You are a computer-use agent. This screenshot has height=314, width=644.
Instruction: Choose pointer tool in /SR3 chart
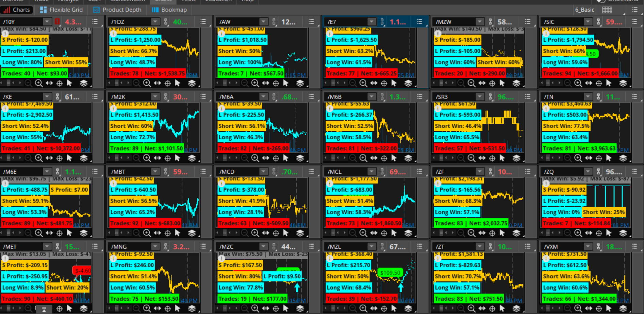(x=502, y=158)
